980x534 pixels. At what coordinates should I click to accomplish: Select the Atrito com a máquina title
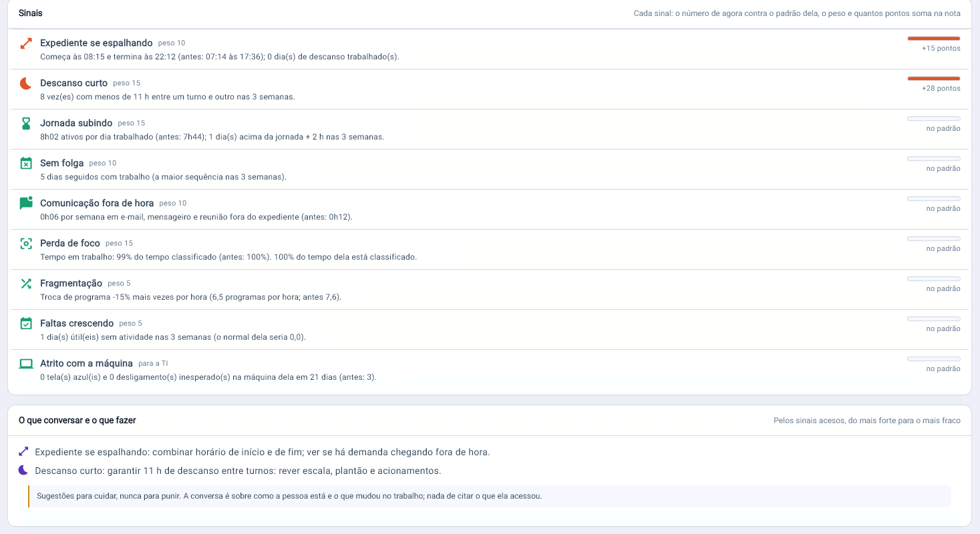[86, 363]
